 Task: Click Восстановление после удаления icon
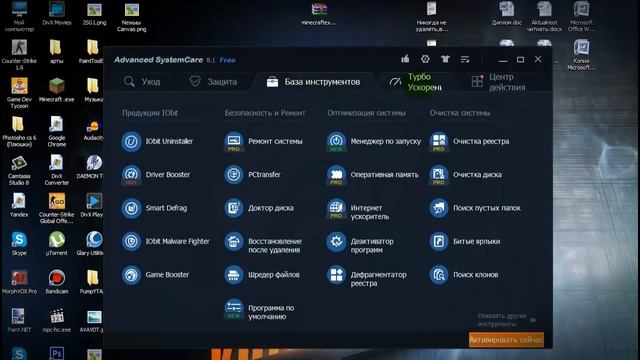[x=234, y=242]
